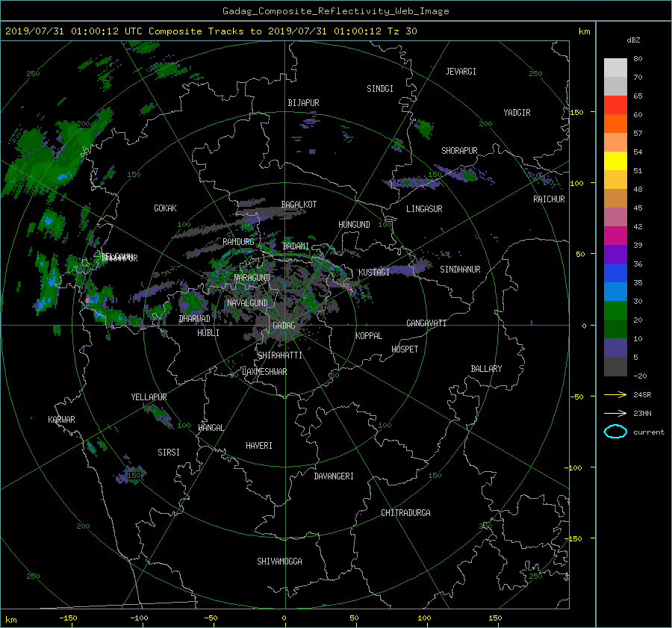Screen dimensions: 672x628
Task: Click the BADAMI label
Action: pyautogui.click(x=296, y=246)
